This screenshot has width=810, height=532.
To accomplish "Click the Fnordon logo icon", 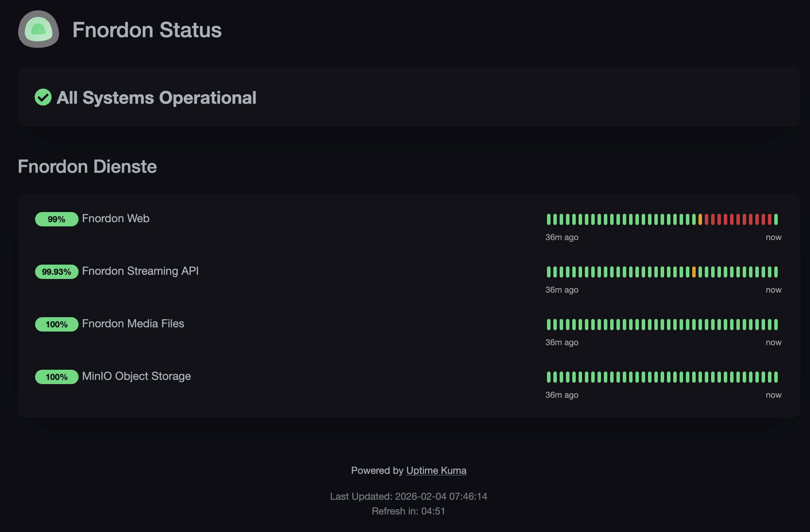I will pos(39,29).
